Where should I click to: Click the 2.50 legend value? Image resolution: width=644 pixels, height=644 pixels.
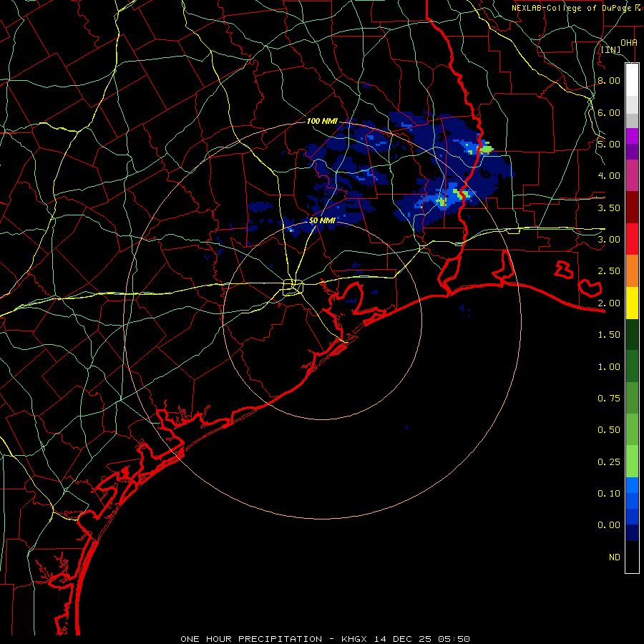(x=609, y=271)
